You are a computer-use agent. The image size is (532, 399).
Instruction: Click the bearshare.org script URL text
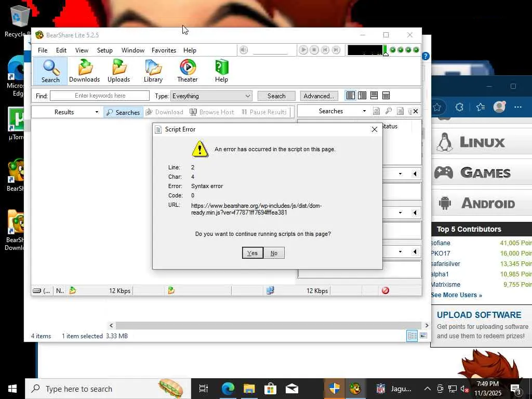(x=256, y=209)
